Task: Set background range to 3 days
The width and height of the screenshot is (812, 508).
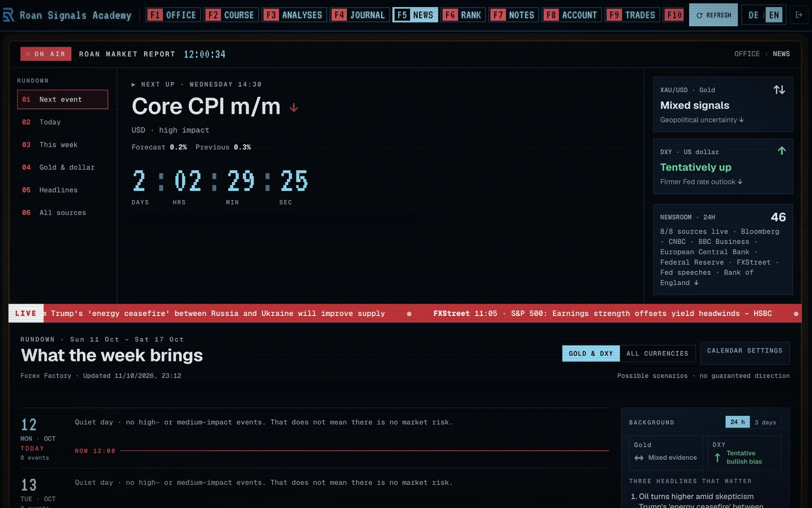Action: pyautogui.click(x=765, y=422)
